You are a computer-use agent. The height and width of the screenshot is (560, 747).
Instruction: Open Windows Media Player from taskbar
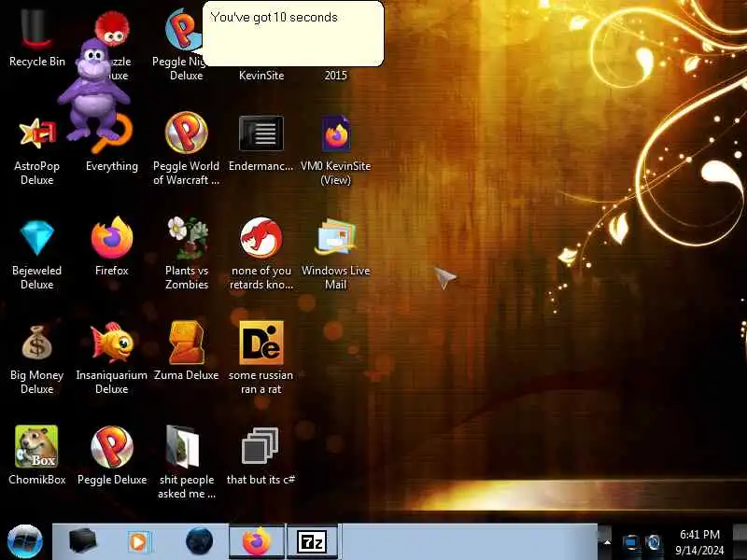tap(139, 542)
